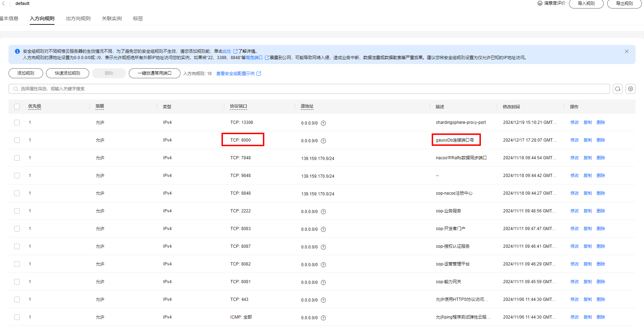Click the help icon beside source of TCP: 13308
This screenshot has height=326, width=644.
point(323,123)
